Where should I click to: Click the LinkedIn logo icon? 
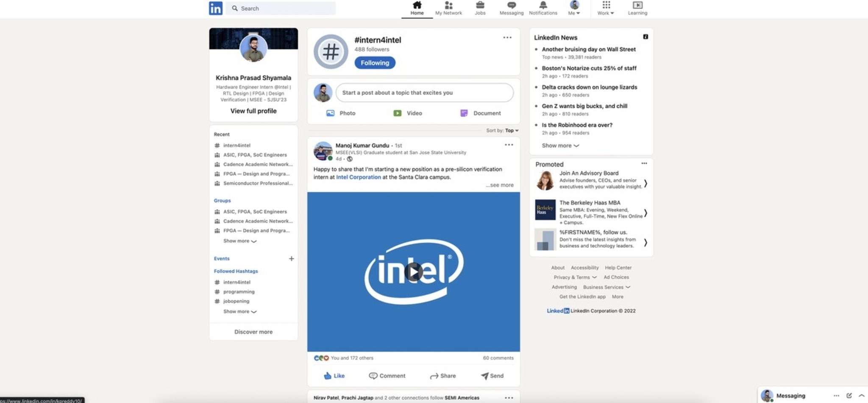(x=215, y=8)
